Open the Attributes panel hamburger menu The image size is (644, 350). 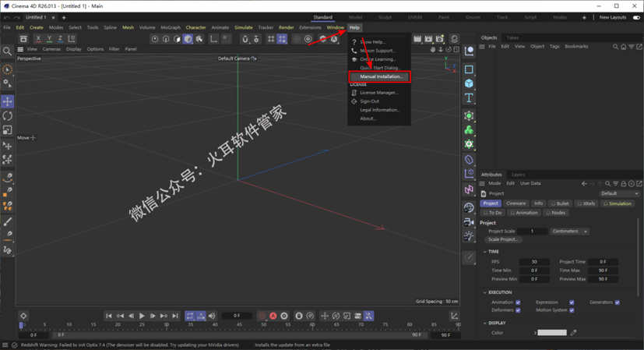pyautogui.click(x=482, y=184)
